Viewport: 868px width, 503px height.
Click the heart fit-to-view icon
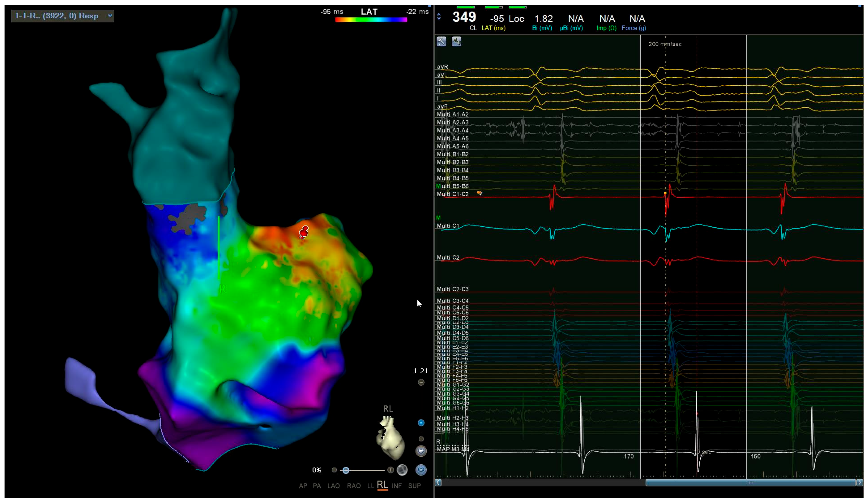click(x=421, y=451)
